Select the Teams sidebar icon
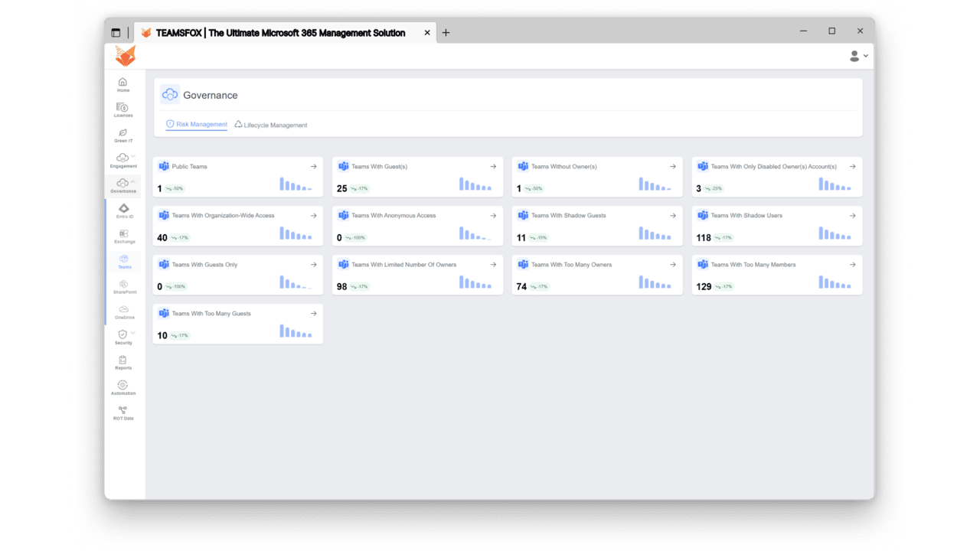This screenshot has width=980, height=551. (x=124, y=262)
